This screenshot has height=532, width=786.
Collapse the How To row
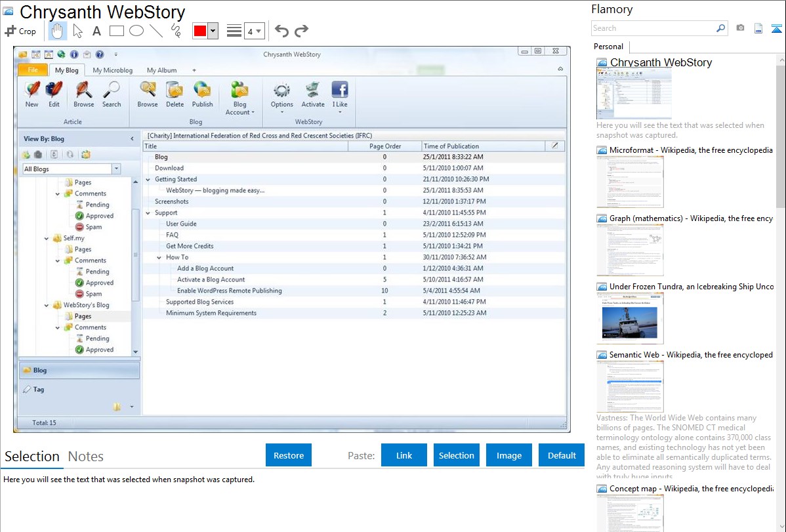[x=159, y=258]
